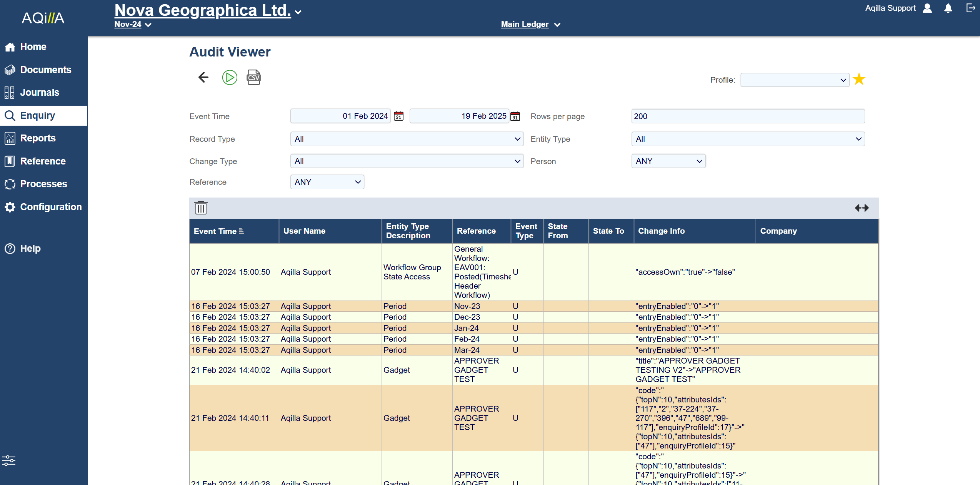The height and width of the screenshot is (485, 980).
Task: Switch to the Reports section
Action: [x=38, y=138]
